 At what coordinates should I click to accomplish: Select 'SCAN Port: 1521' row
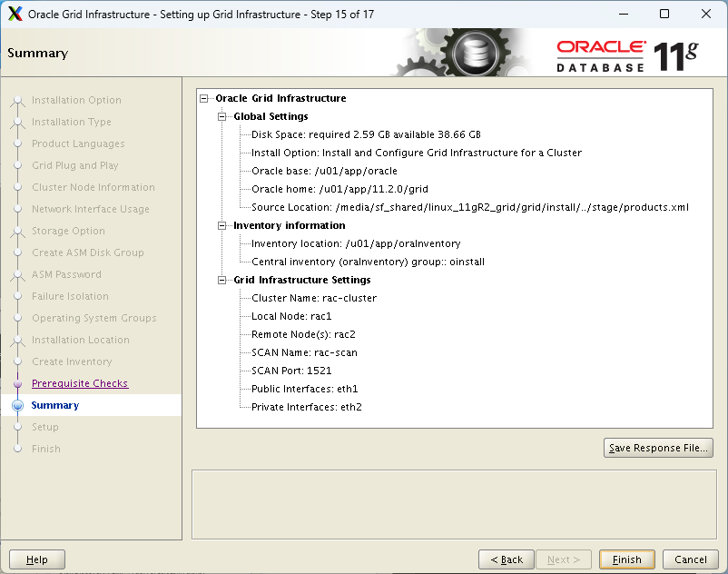pyautogui.click(x=291, y=371)
